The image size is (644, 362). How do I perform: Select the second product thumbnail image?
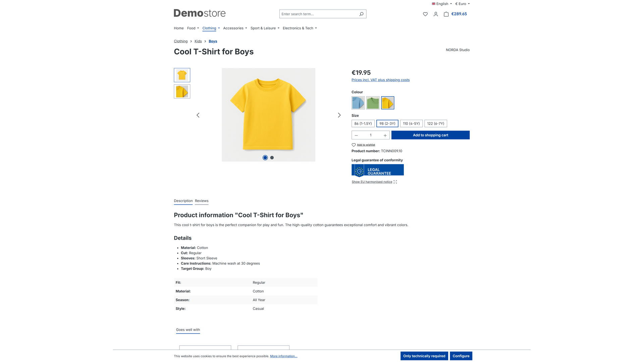[182, 92]
